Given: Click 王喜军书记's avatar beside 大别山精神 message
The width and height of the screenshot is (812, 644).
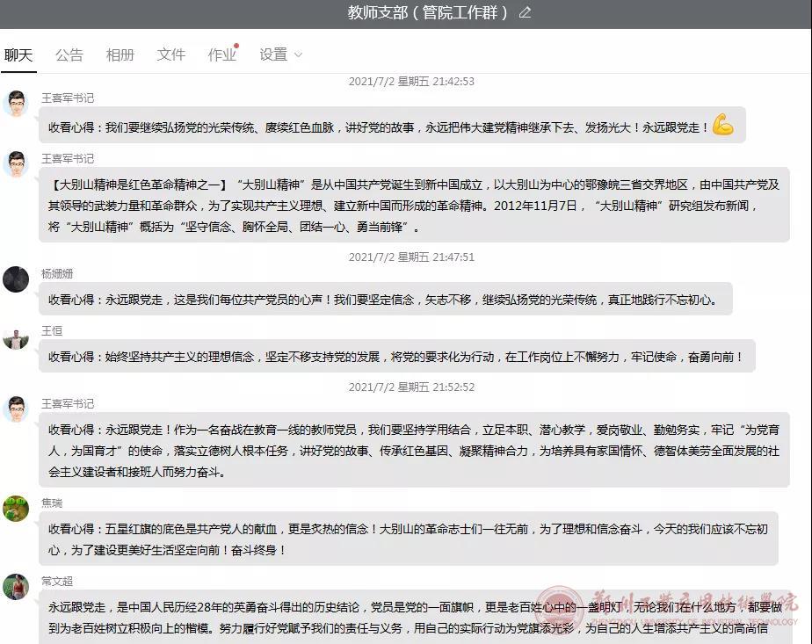Looking at the screenshot, I should [x=16, y=164].
